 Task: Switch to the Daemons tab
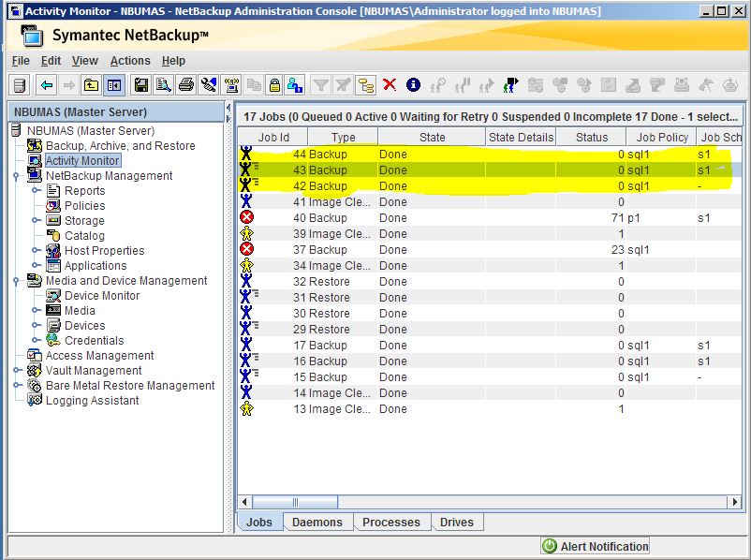point(317,523)
